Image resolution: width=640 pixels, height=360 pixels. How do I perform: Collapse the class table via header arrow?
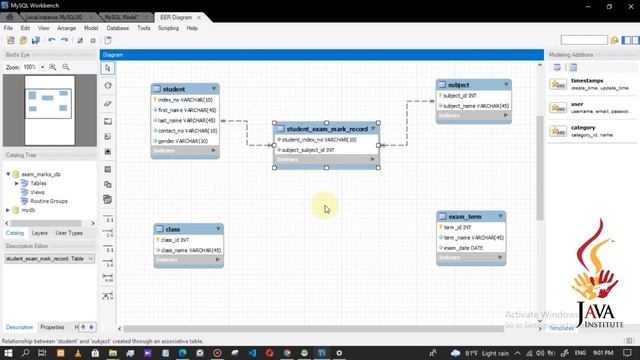tap(218, 229)
